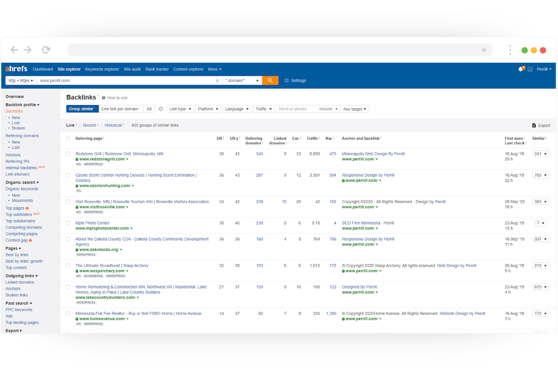Check the Home Avenue row checkbox

point(68,313)
